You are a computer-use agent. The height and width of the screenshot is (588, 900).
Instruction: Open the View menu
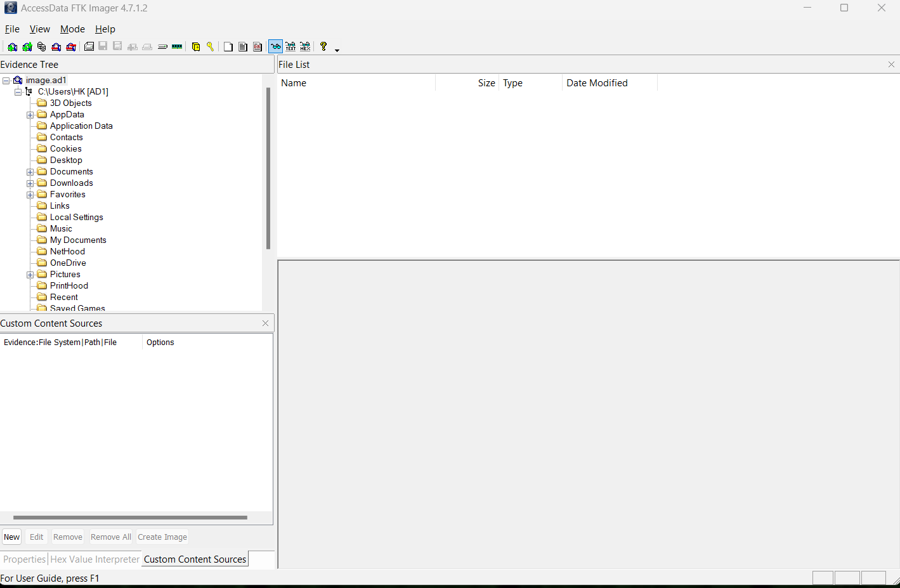click(x=40, y=29)
